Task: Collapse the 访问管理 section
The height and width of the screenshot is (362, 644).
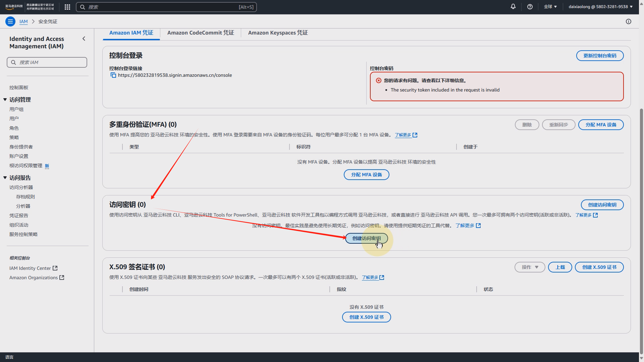Action: pyautogui.click(x=5, y=100)
